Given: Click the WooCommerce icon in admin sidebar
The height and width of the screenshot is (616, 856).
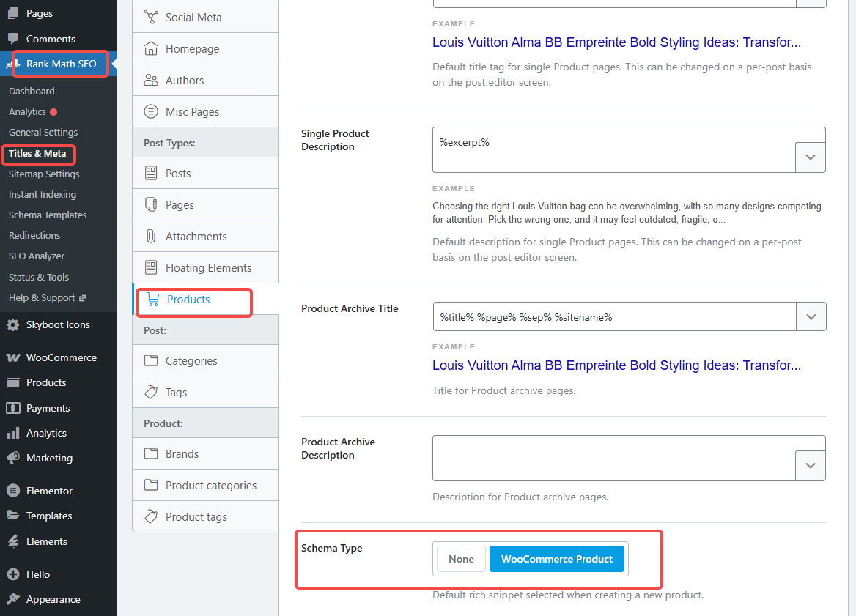Looking at the screenshot, I should [13, 357].
